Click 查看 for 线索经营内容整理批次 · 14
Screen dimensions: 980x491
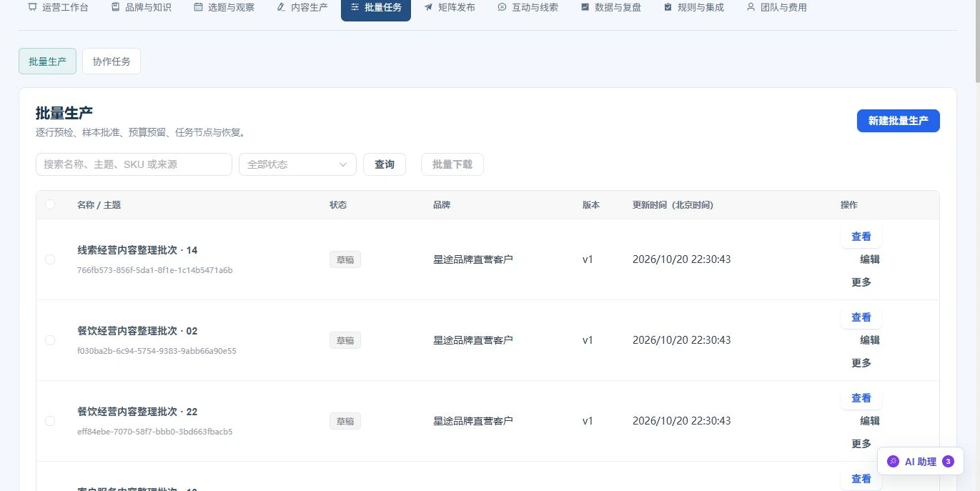click(x=861, y=237)
